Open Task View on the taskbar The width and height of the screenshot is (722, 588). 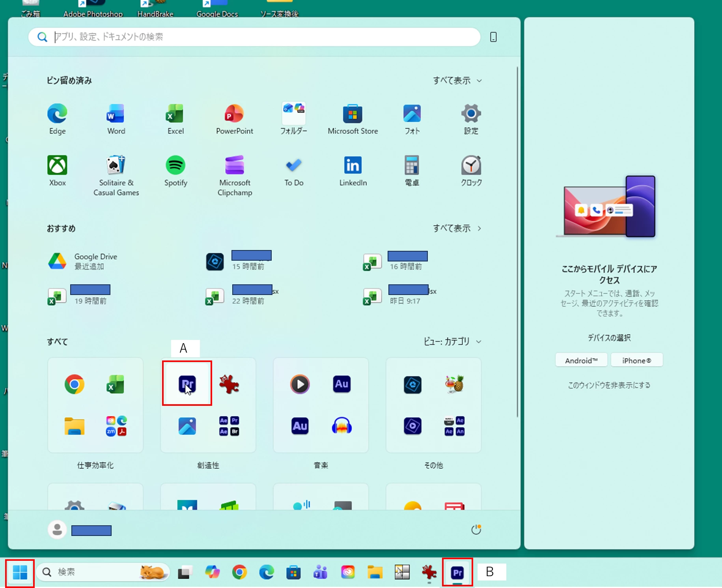tap(185, 572)
